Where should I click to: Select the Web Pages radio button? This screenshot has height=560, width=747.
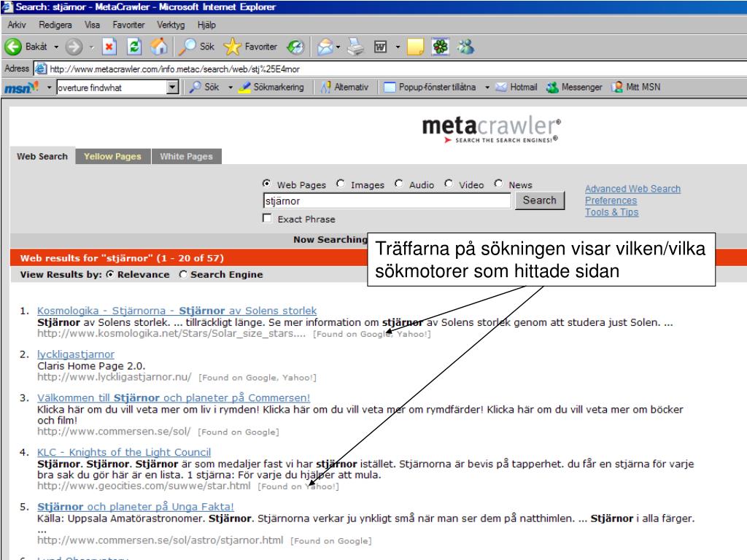[267, 183]
